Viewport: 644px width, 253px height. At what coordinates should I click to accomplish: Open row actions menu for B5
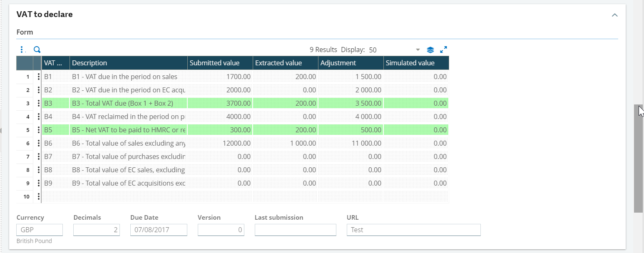39,130
